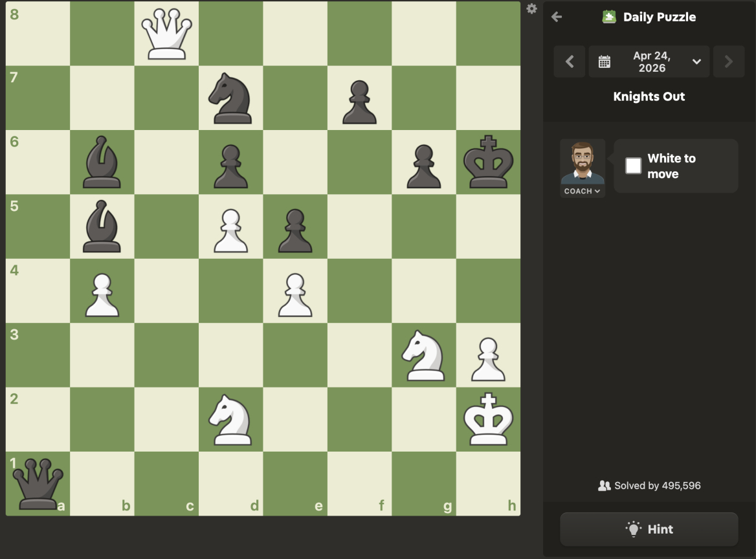Select the white queen on c8
The width and height of the screenshot is (756, 559).
(166, 34)
